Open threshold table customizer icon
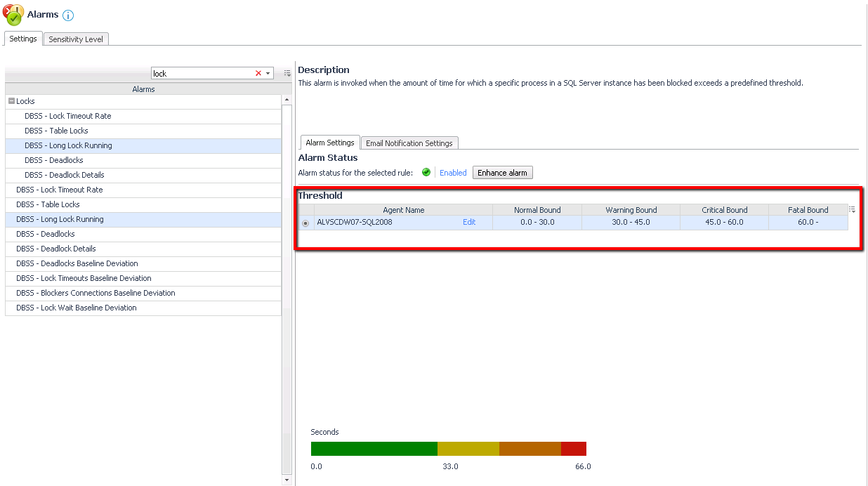The width and height of the screenshot is (868, 486). click(853, 209)
